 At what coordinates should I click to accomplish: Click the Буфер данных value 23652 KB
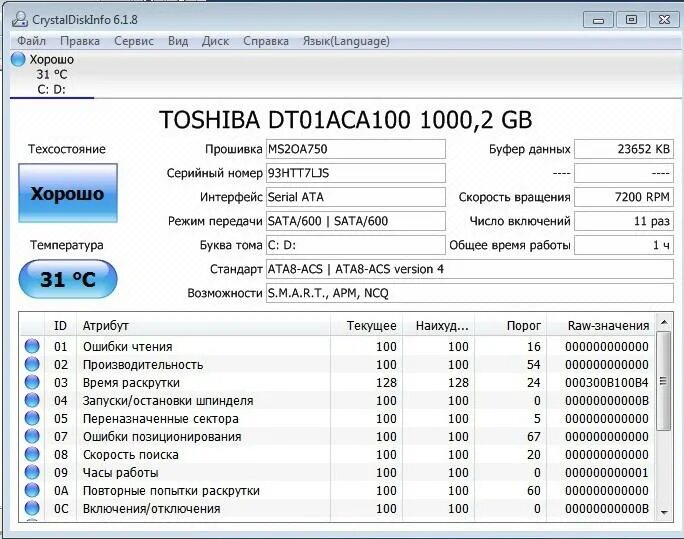624,149
